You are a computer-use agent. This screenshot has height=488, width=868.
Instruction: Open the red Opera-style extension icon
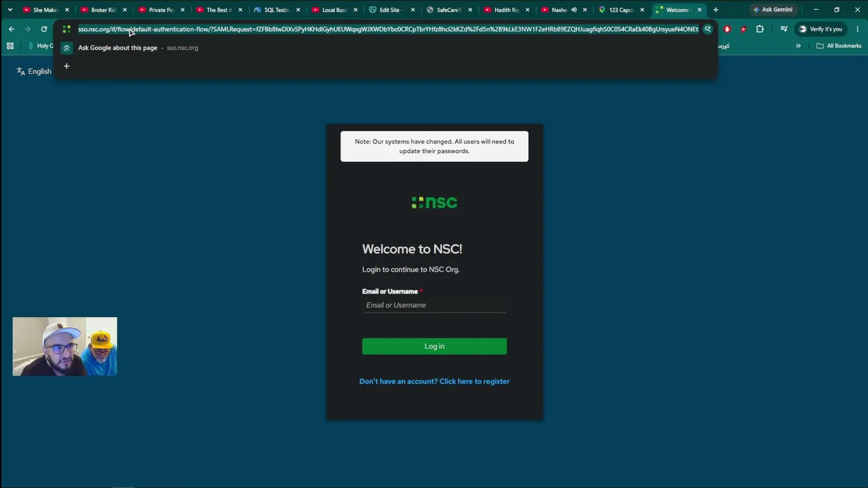tap(727, 29)
